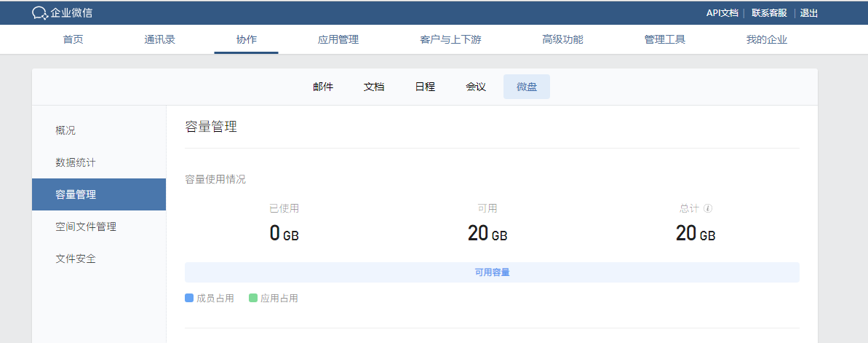This screenshot has height=343, width=868.
Task: Select the 应用管理 top menu item
Action: coord(338,39)
